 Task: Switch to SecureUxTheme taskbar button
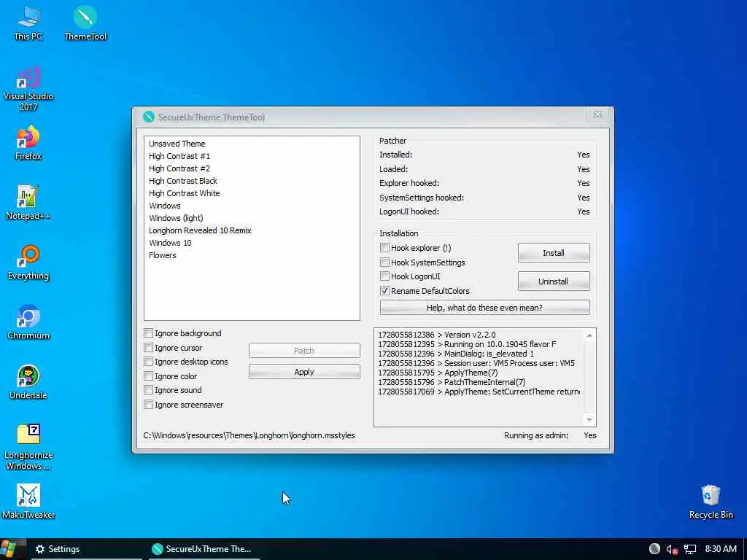204,549
